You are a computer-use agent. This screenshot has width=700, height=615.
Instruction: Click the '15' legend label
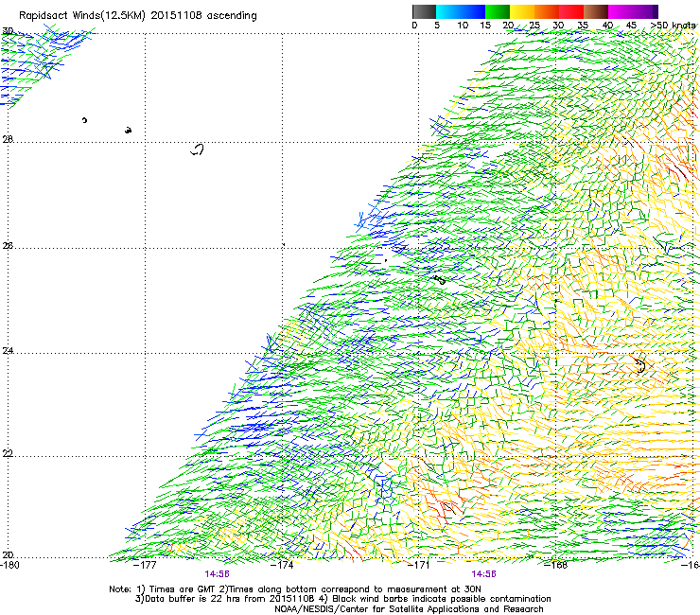pyautogui.click(x=485, y=26)
